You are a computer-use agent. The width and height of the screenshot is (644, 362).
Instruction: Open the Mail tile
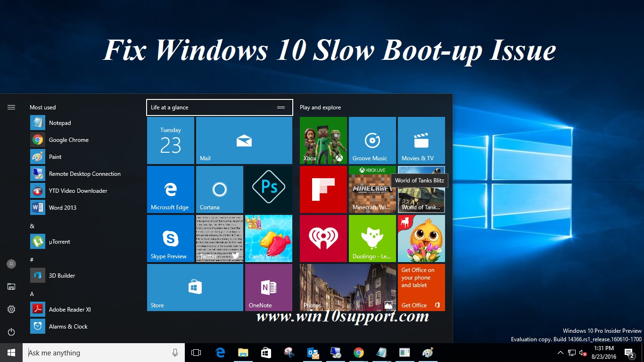[244, 140]
